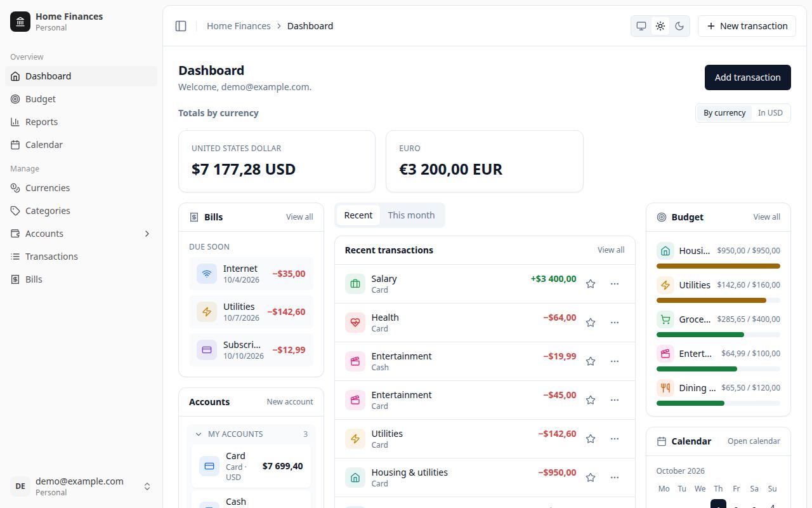View all bills link
The width and height of the screenshot is (812, 508).
click(299, 217)
